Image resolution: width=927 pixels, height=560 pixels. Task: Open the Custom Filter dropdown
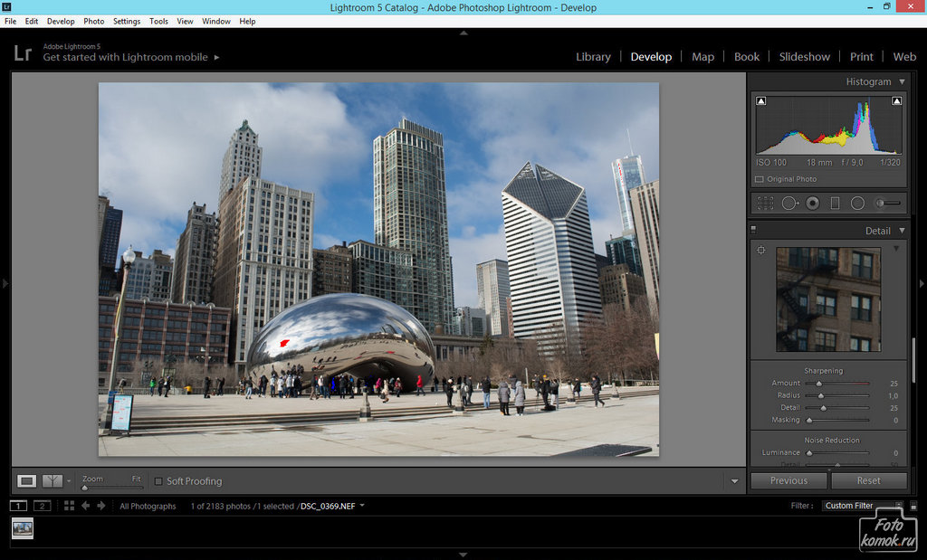point(863,506)
